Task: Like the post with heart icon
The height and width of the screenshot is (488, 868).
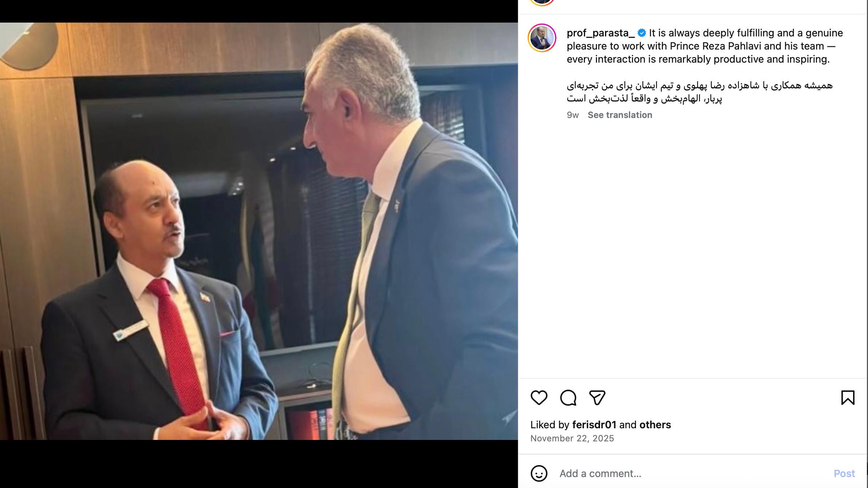Action: coord(539,397)
